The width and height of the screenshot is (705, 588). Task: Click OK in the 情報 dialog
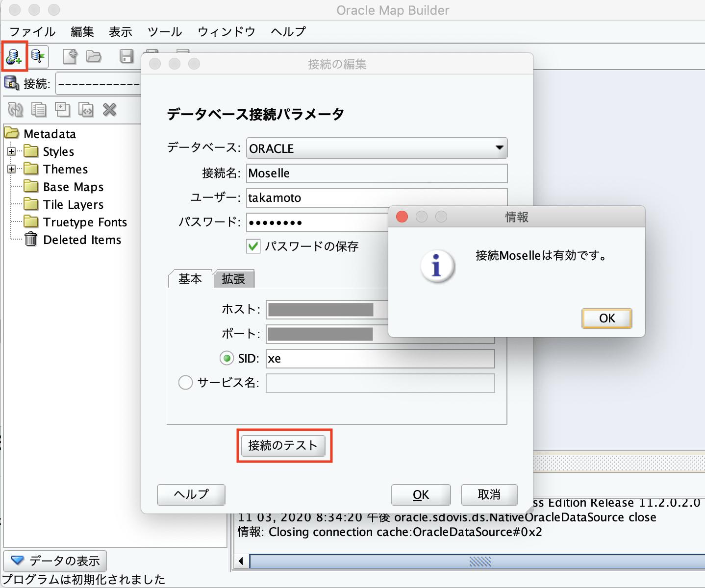(607, 318)
